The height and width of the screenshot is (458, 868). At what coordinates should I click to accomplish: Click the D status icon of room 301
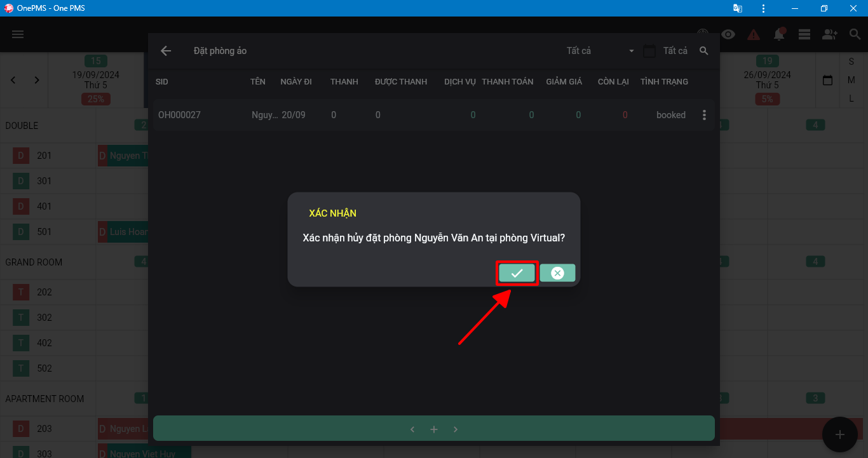coord(21,181)
